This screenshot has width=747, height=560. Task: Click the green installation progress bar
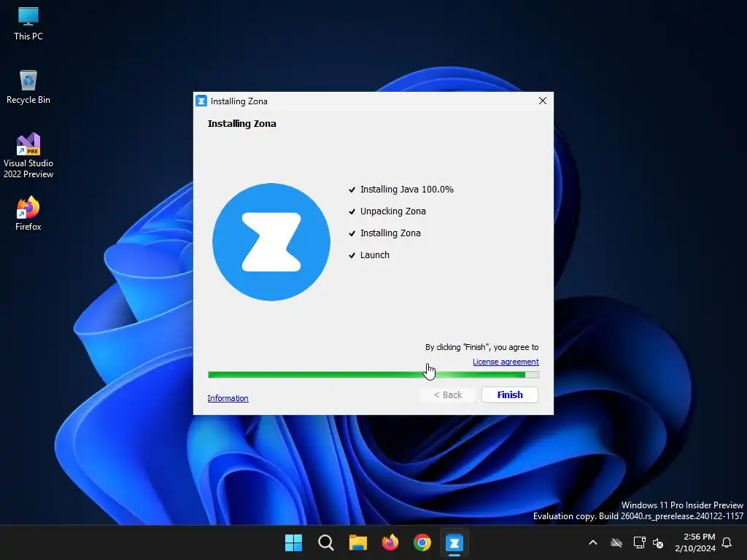pyautogui.click(x=373, y=375)
